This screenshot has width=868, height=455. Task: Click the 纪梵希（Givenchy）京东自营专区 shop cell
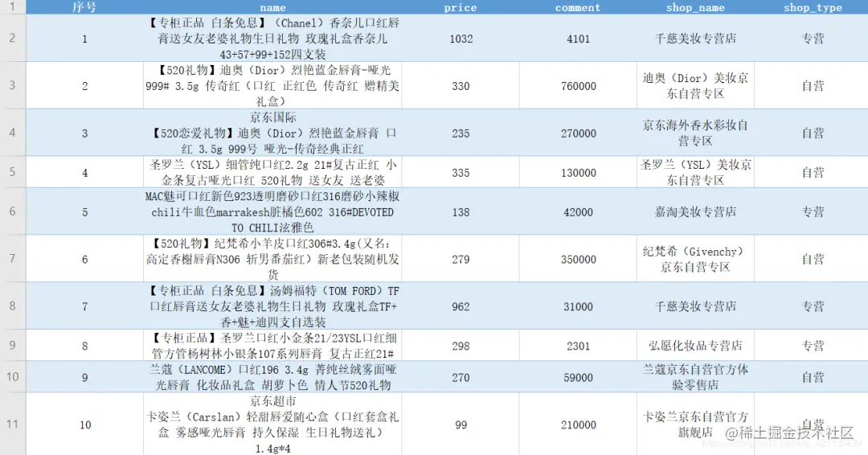pos(695,259)
